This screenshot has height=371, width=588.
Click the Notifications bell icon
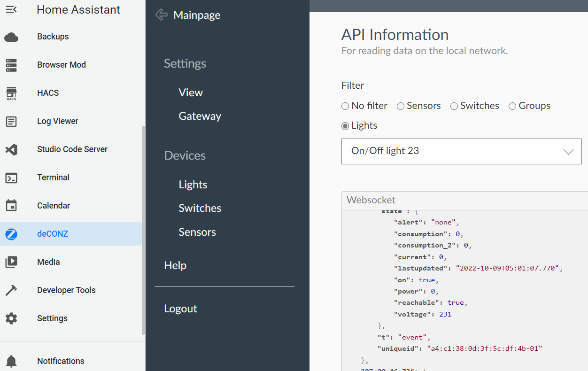[11, 361]
